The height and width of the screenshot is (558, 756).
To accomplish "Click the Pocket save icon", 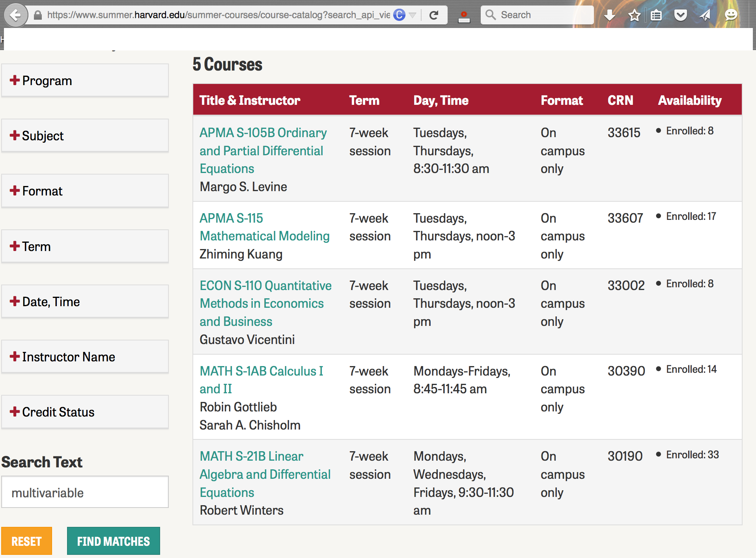I will tap(680, 15).
